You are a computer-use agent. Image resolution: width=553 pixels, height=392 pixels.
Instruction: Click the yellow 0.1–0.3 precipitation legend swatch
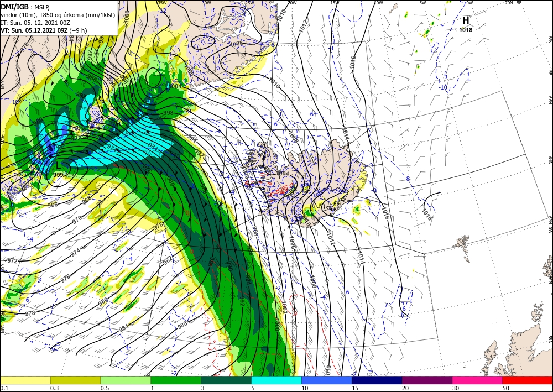[x=25, y=380]
